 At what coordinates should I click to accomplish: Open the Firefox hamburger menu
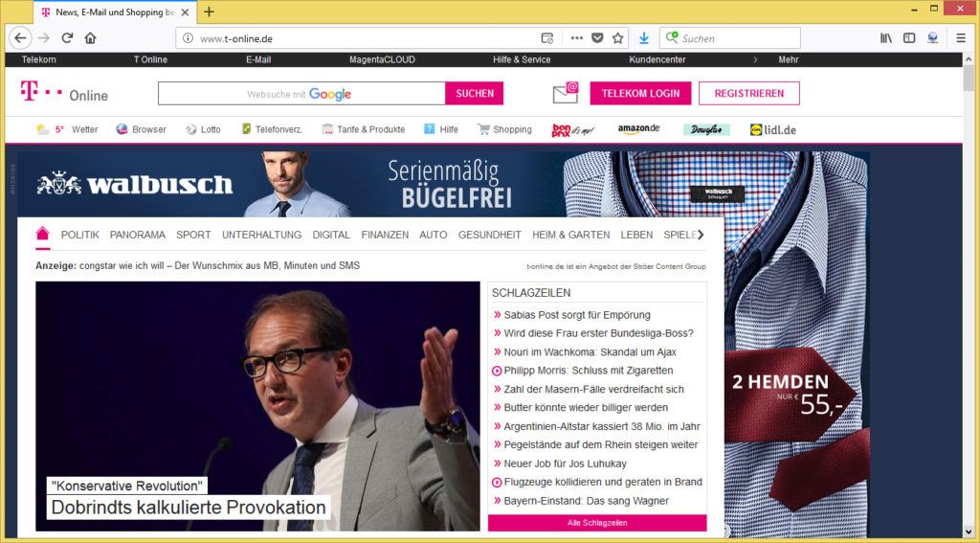(961, 38)
